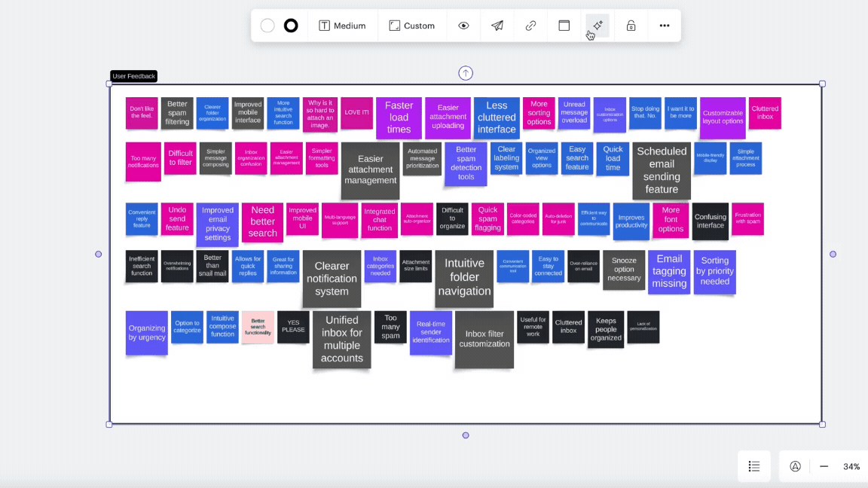Select the 'Intuitive folder navigation' sticky note

click(463, 278)
